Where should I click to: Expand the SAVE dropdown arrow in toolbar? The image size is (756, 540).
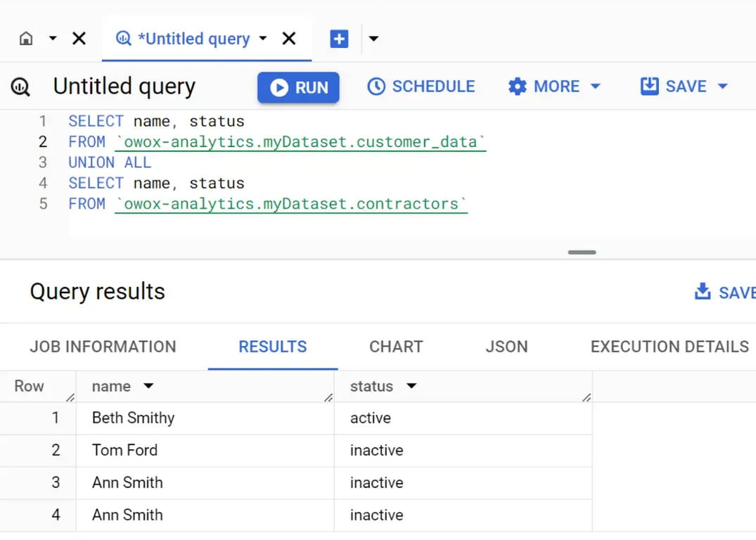point(722,86)
